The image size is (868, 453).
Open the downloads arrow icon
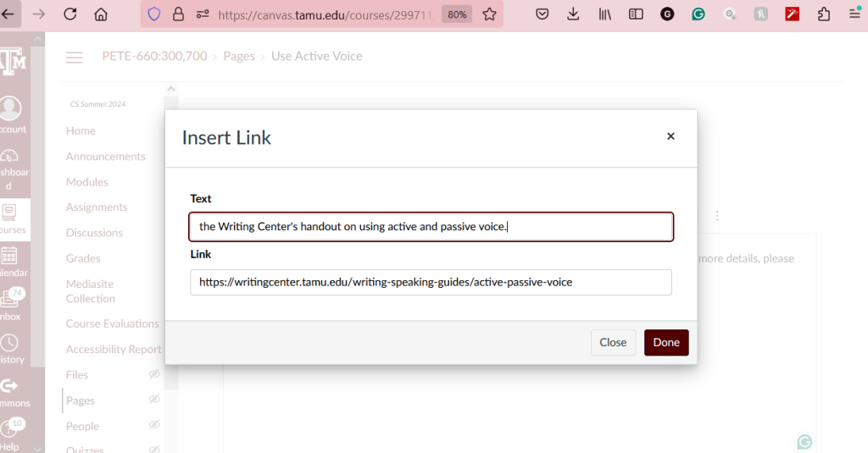coord(573,14)
